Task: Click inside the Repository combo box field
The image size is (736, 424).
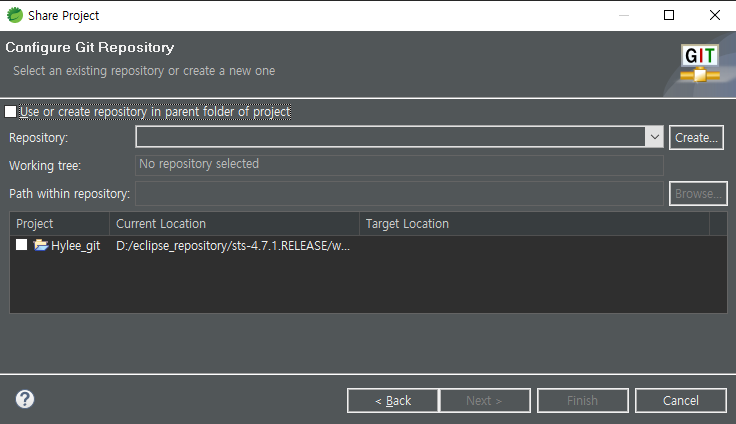Action: pyautogui.click(x=390, y=137)
